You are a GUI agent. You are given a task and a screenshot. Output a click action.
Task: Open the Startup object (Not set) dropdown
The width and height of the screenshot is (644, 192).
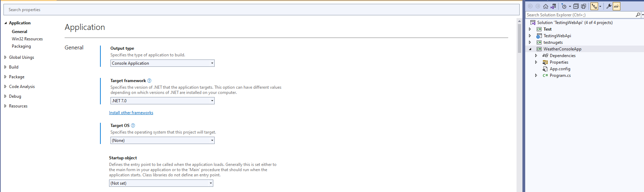click(161, 183)
